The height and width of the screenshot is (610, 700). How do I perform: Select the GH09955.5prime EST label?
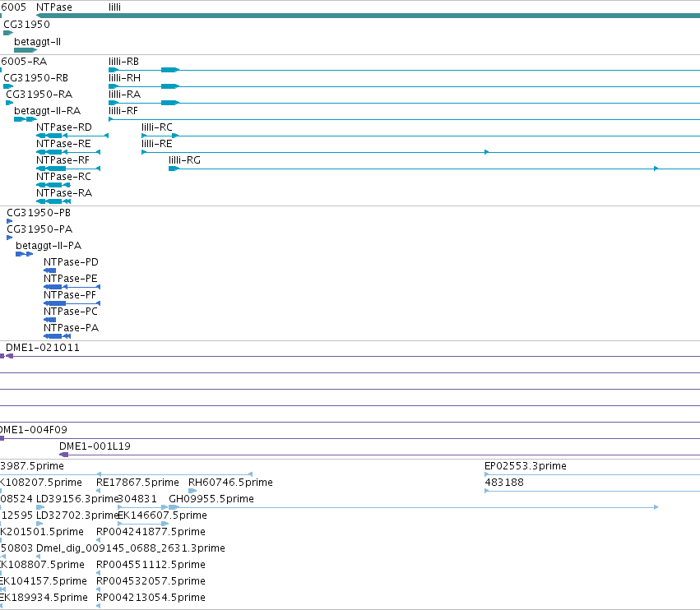tap(211, 499)
